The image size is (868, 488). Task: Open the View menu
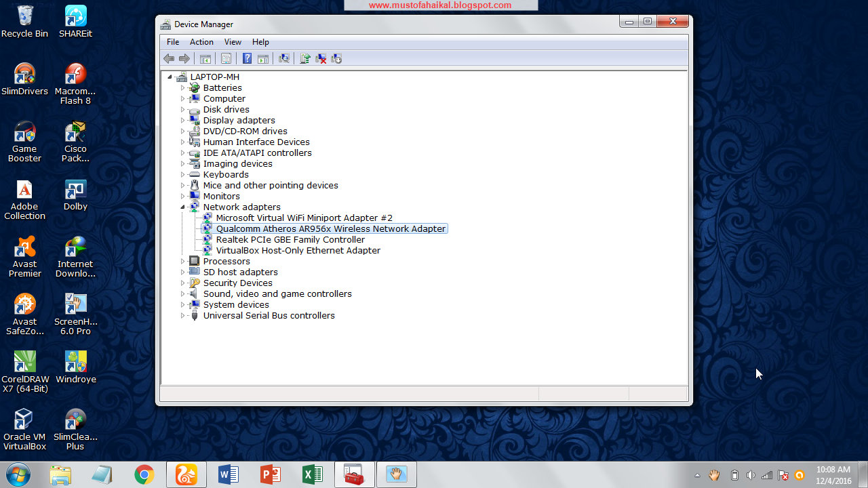(x=233, y=41)
